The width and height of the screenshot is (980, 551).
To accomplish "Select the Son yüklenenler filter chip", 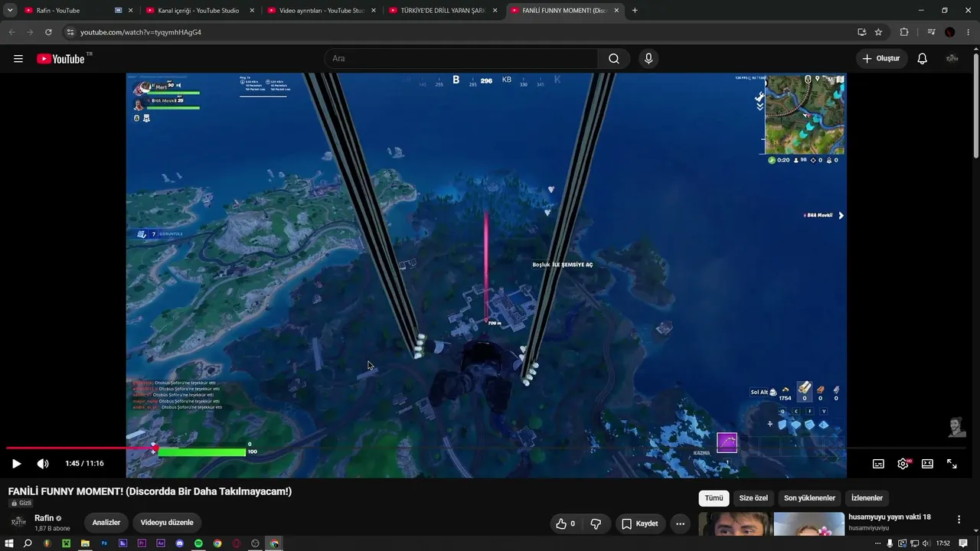I will pyautogui.click(x=809, y=498).
